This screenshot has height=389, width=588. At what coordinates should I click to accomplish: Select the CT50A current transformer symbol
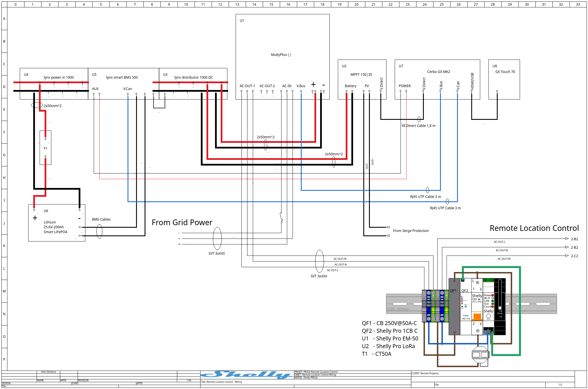click(x=480, y=355)
